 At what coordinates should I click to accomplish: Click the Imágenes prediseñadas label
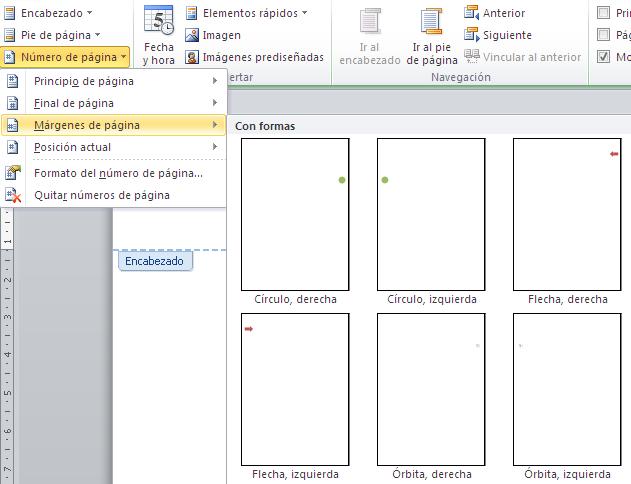coord(263,58)
